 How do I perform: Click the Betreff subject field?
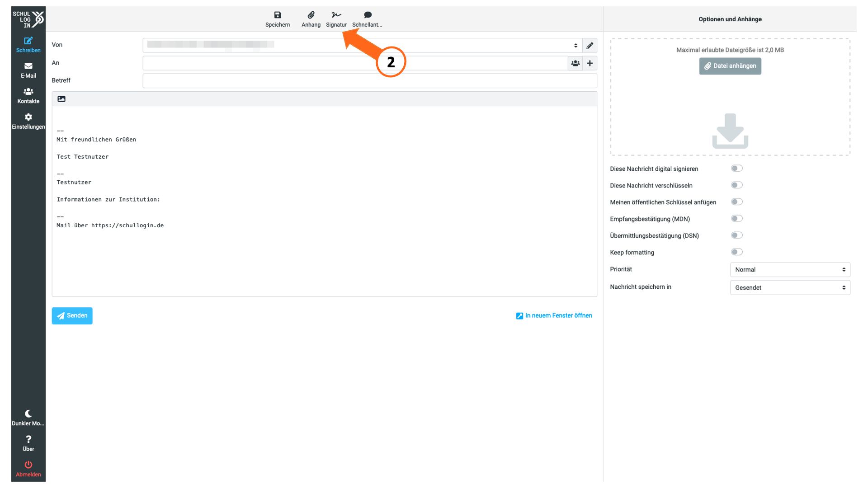370,81
